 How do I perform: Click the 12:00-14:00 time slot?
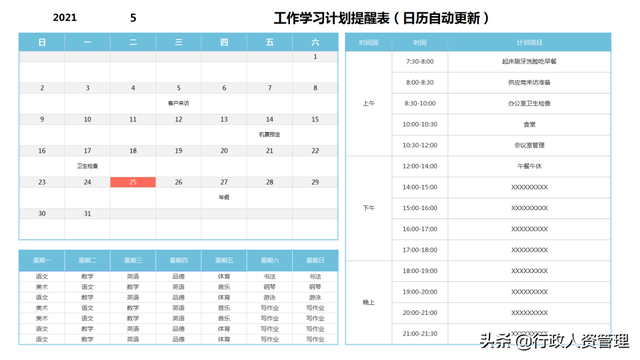click(x=420, y=166)
